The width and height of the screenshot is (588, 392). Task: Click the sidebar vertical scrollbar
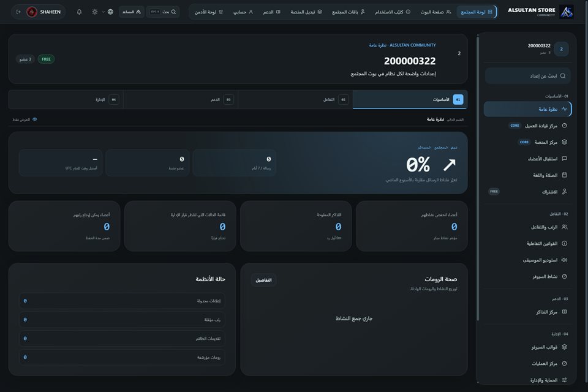coord(478,178)
